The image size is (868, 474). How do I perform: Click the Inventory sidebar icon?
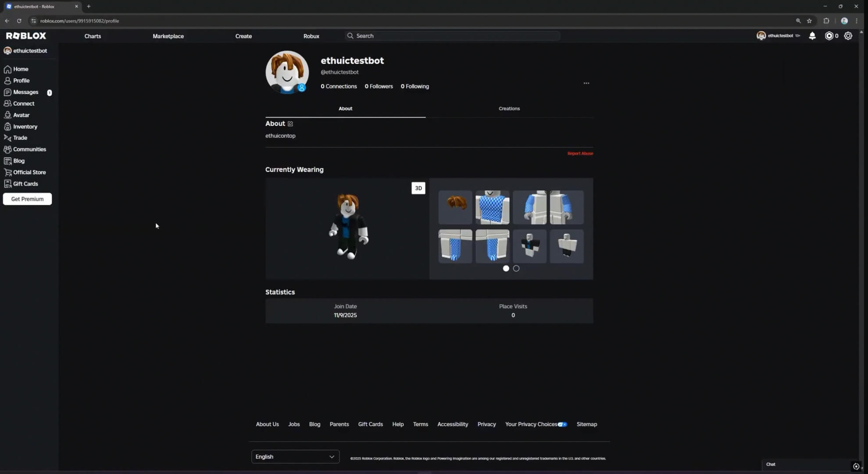click(x=7, y=126)
